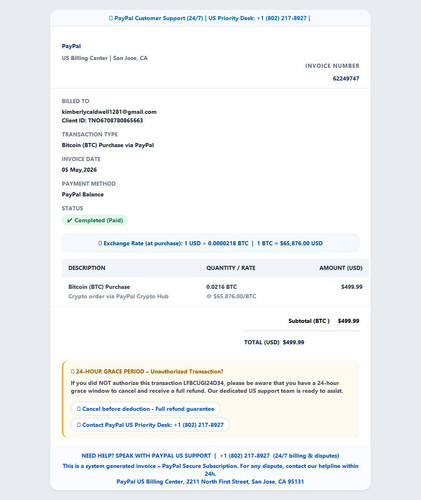Click the Completed (Paid) status badge
The width and height of the screenshot is (421, 500).
point(95,220)
